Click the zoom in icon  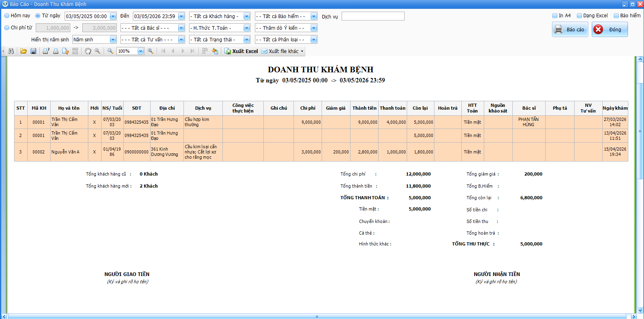coord(151,51)
